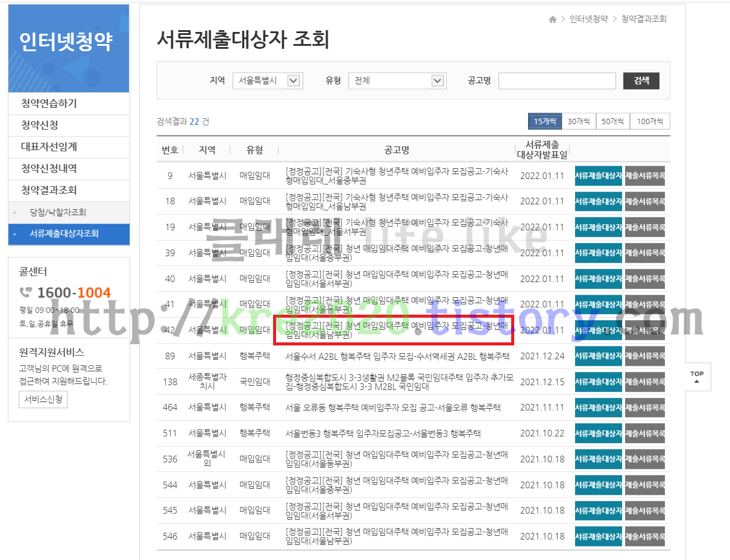Go to 서류제출대상자조회 submenu
The height and width of the screenshot is (560, 730).
coord(69,234)
